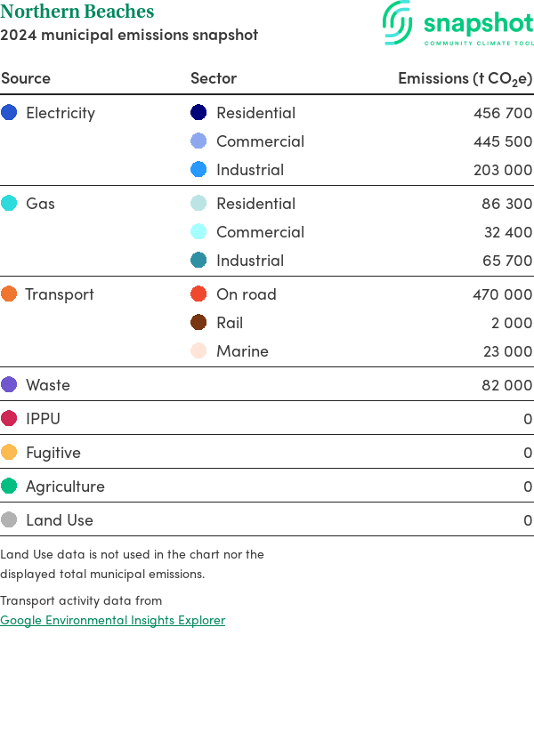The width and height of the screenshot is (534, 756).
Task: Click the orange Transport source dot
Action: point(9,294)
